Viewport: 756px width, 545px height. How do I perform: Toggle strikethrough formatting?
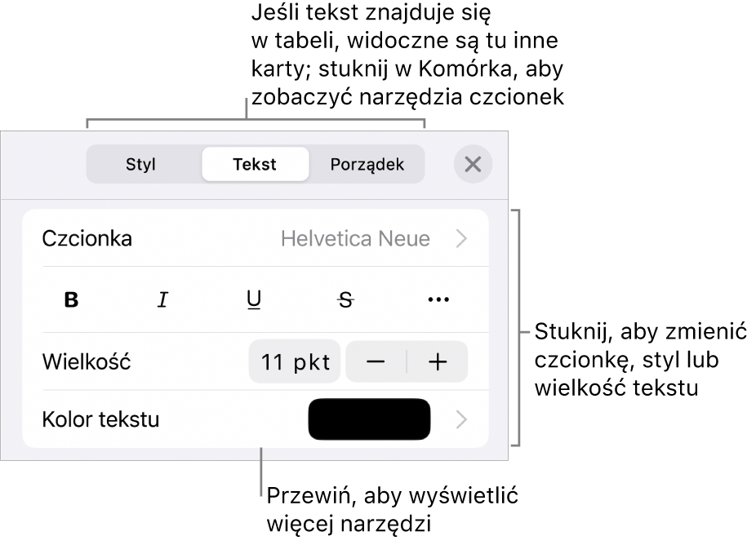pos(345,299)
